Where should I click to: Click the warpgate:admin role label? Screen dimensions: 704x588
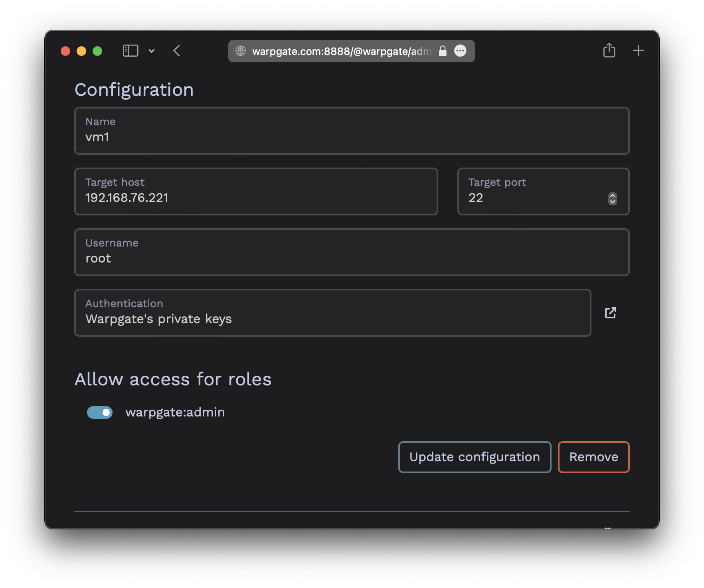point(175,412)
